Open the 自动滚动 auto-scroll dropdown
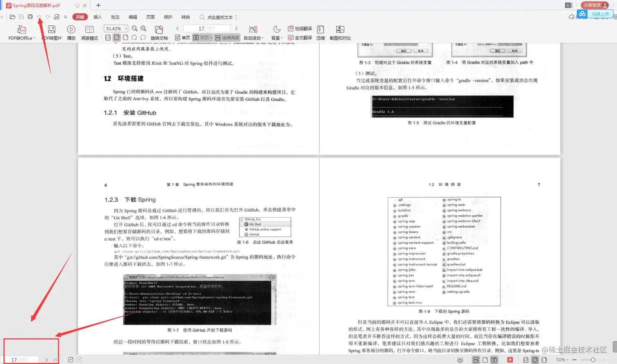The image size is (617, 364). pos(254,37)
